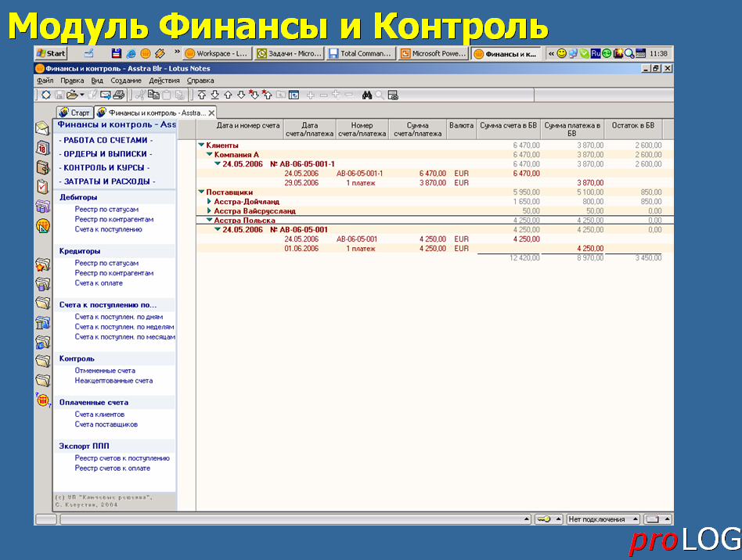Click the Save diskette icon in toolbar
The height and width of the screenshot is (560, 742).
[59, 95]
